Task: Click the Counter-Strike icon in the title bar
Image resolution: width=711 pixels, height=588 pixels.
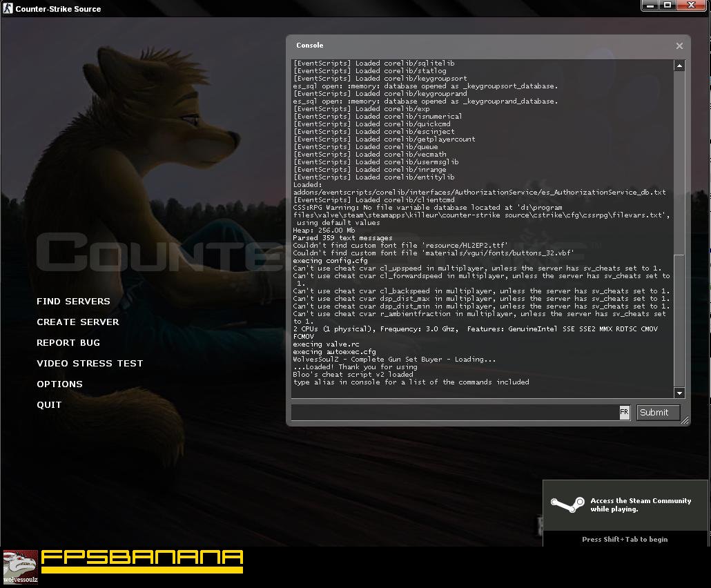Action: 7,8
